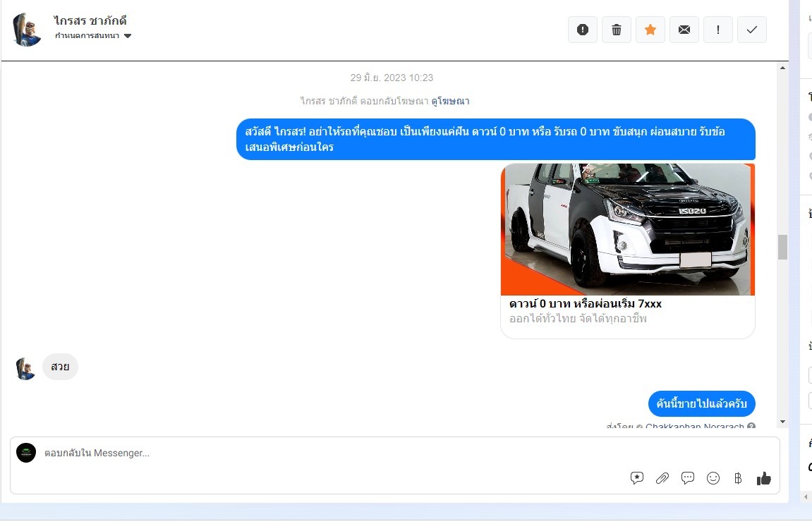Open saved replies star bubble icon
Viewport: 812px width, 524px height.
tap(637, 478)
